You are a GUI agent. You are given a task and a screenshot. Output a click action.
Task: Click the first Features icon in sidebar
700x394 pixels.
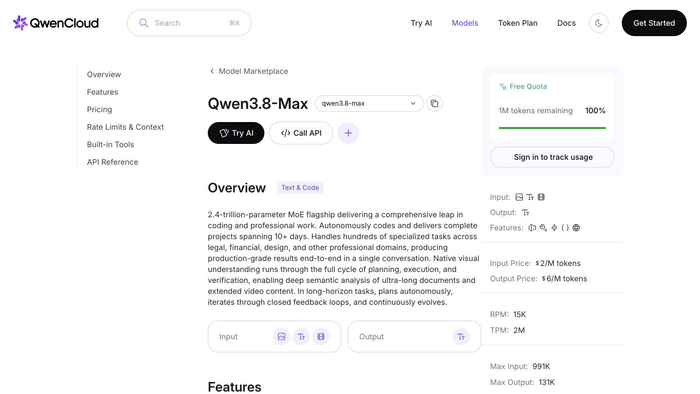[x=532, y=228]
